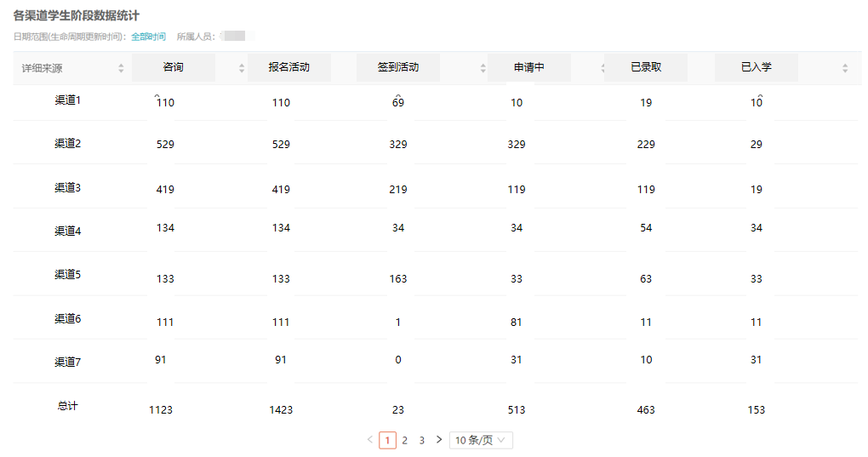Select the 渠道1 row label
868x457 pixels.
click(x=67, y=100)
